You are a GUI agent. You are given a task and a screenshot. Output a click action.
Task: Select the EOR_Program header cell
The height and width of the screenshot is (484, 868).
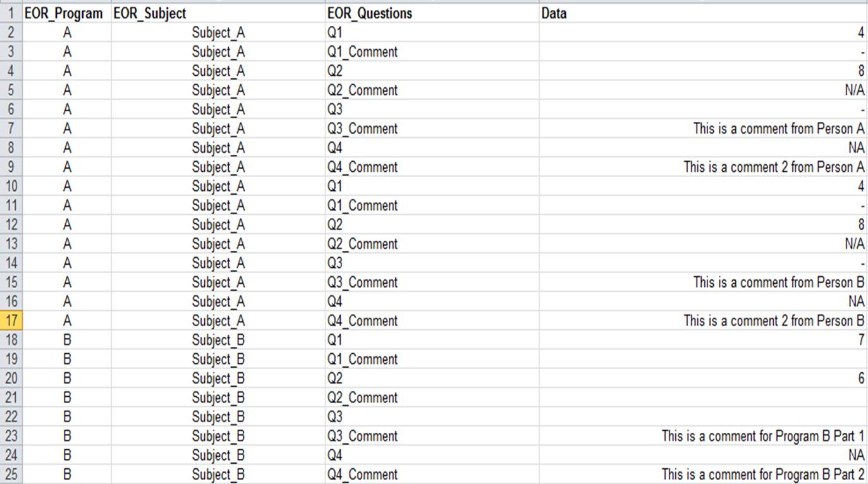(x=63, y=13)
